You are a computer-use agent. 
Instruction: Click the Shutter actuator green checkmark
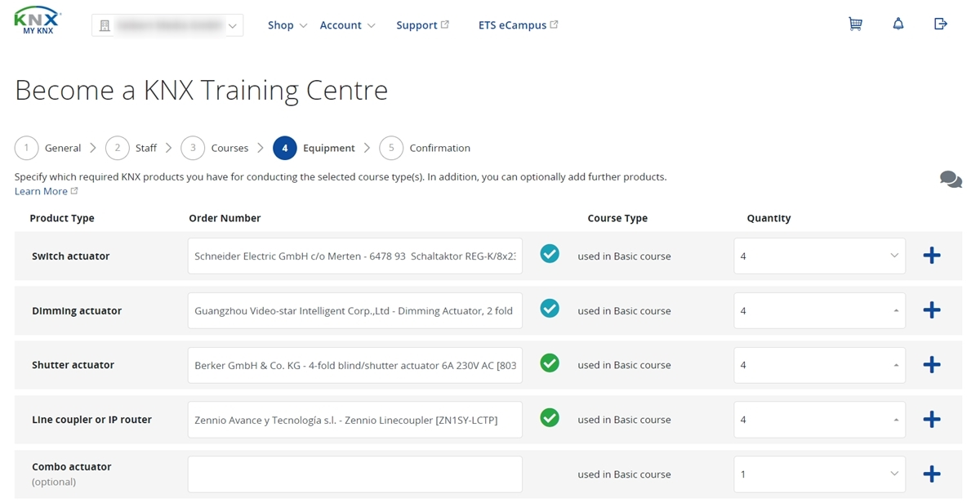pos(550,363)
